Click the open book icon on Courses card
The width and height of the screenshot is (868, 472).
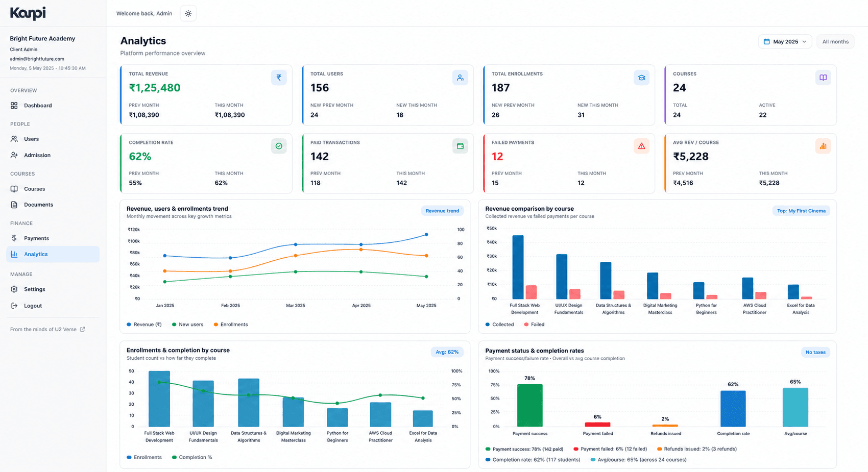click(x=823, y=78)
